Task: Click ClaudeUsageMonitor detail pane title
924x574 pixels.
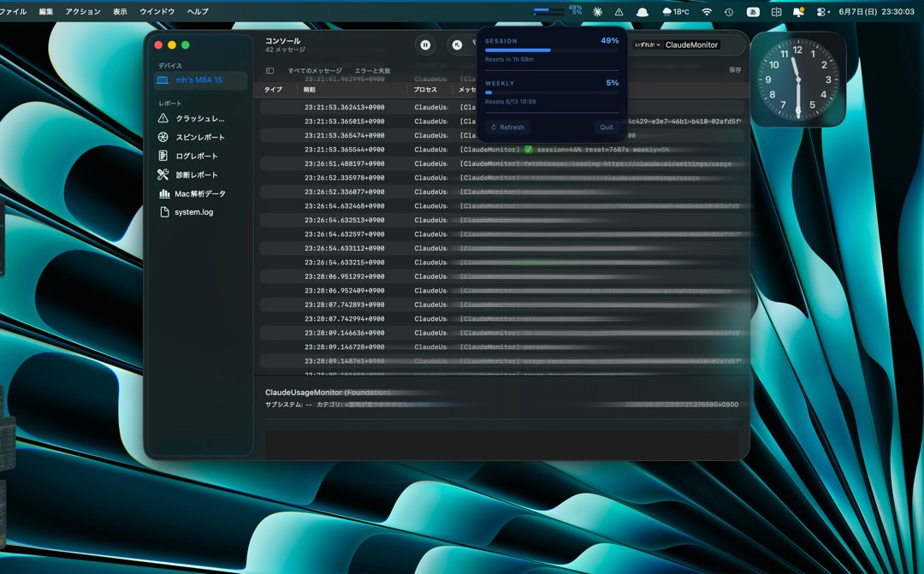Action: tap(328, 393)
